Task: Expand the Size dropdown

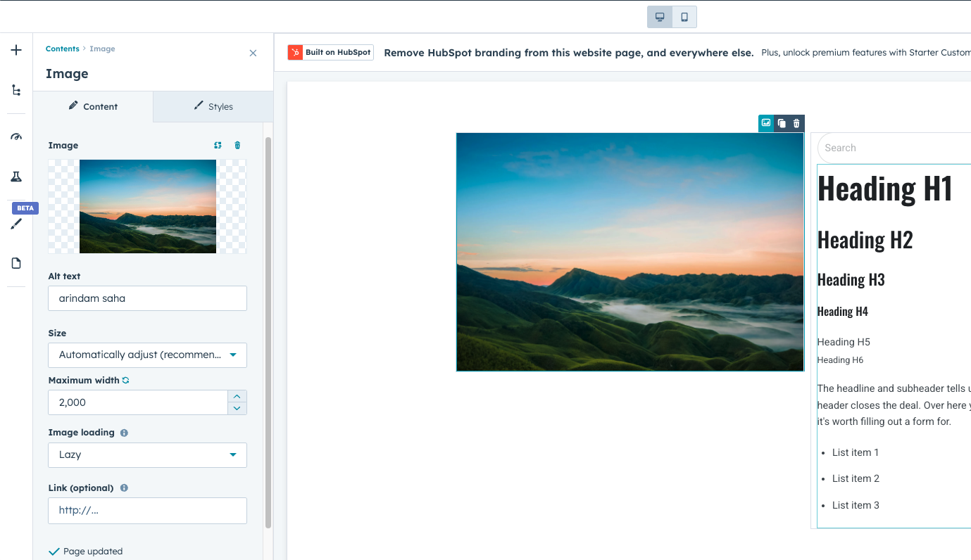Action: point(147,355)
